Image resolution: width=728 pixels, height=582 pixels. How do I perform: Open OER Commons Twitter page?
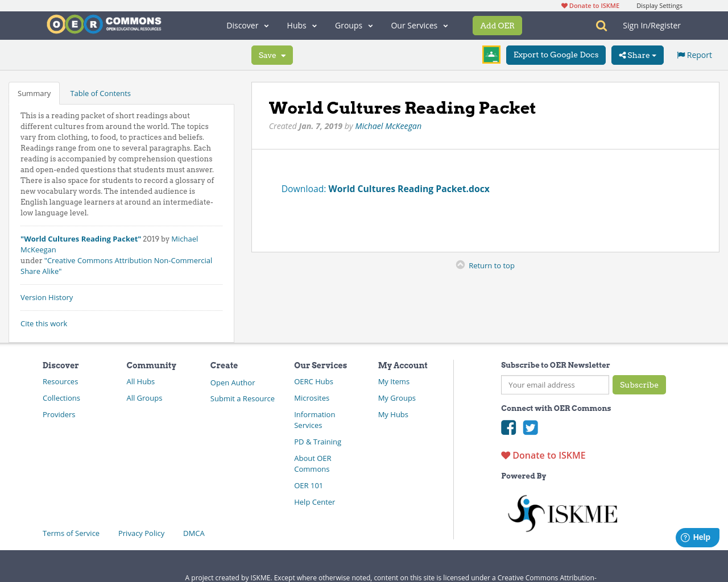point(530,426)
